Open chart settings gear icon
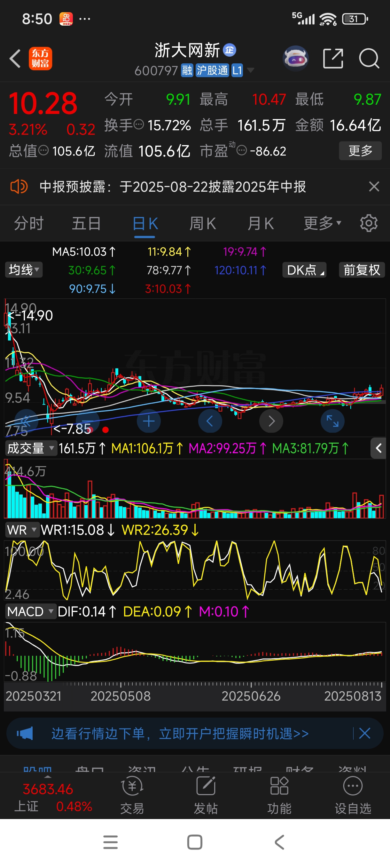 [x=369, y=223]
